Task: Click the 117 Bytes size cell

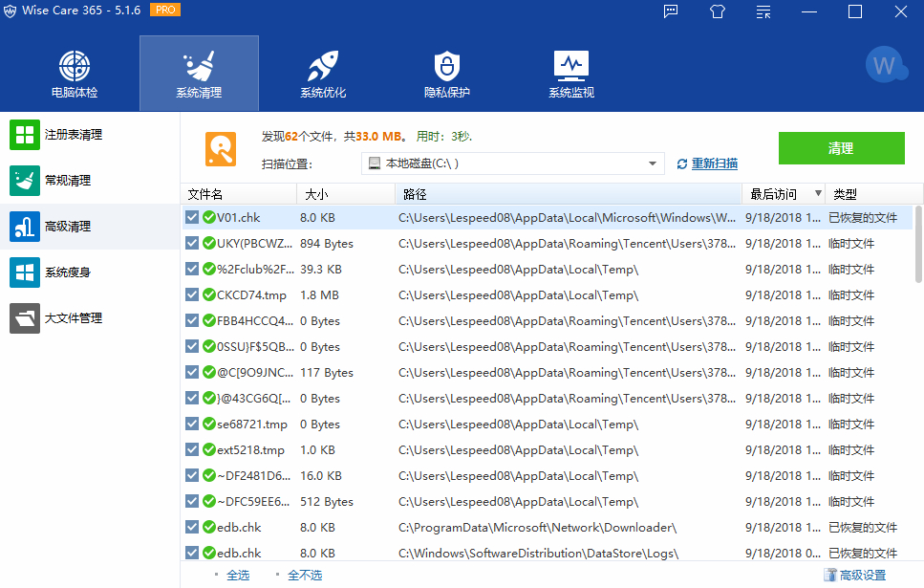Action: click(x=327, y=372)
